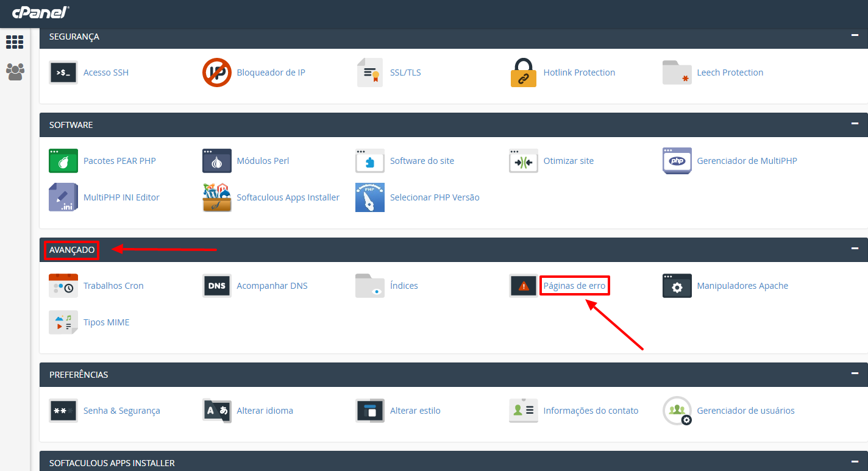
Task: Click the Acesso SSH terminal icon
Action: [x=63, y=73]
